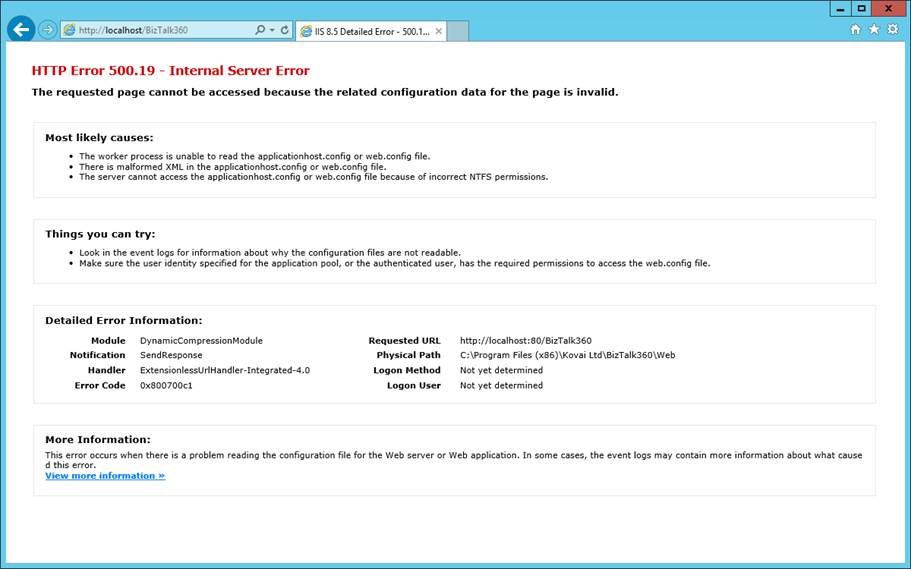Click the Physical Path label
911x569 pixels.
408,355
